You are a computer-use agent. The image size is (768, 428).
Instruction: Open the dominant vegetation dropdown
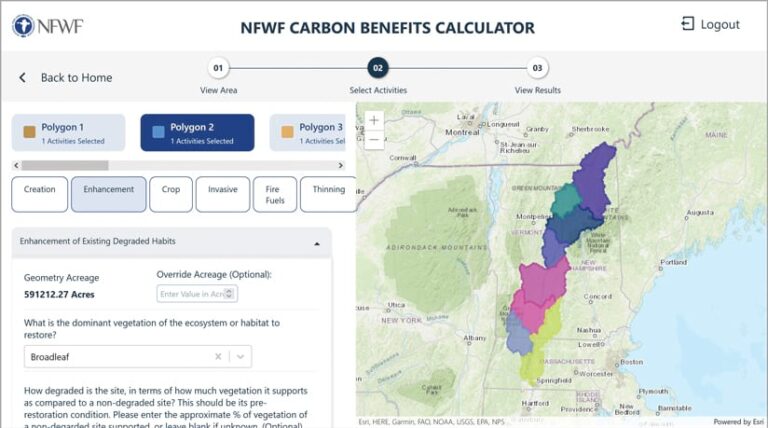(241, 356)
